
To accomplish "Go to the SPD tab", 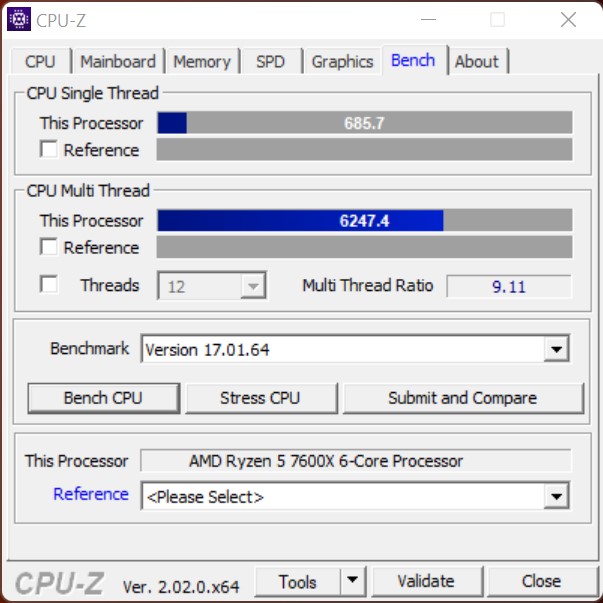I will pos(270,62).
